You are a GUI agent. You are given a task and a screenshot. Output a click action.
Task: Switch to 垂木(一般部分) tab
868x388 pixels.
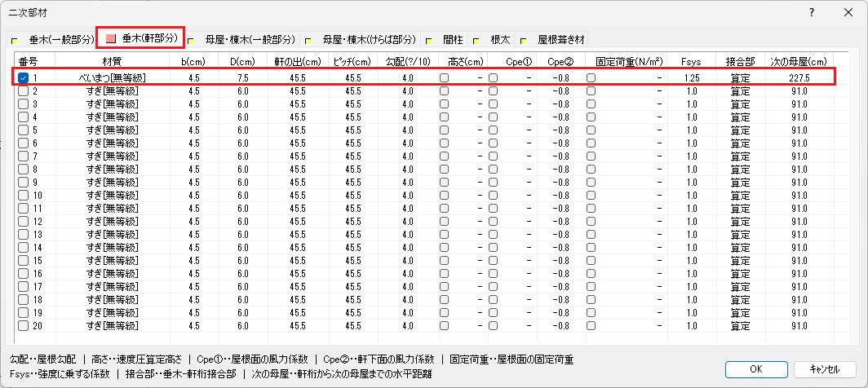click(x=55, y=39)
